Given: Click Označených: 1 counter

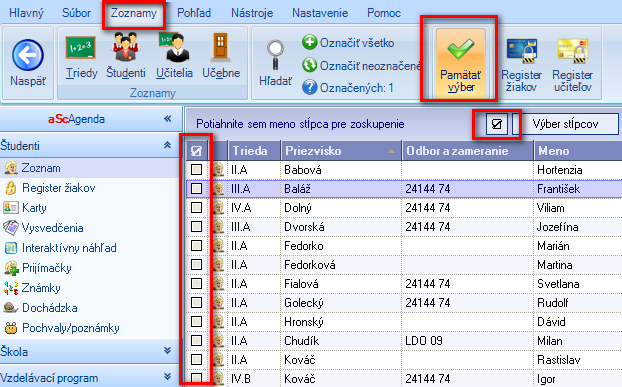Looking at the screenshot, I should tap(347, 87).
